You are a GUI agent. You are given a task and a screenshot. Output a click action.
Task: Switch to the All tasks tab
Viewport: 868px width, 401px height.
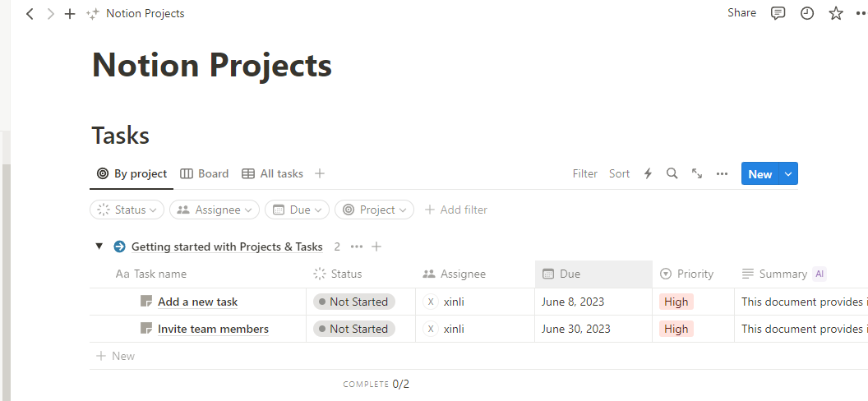click(x=273, y=173)
